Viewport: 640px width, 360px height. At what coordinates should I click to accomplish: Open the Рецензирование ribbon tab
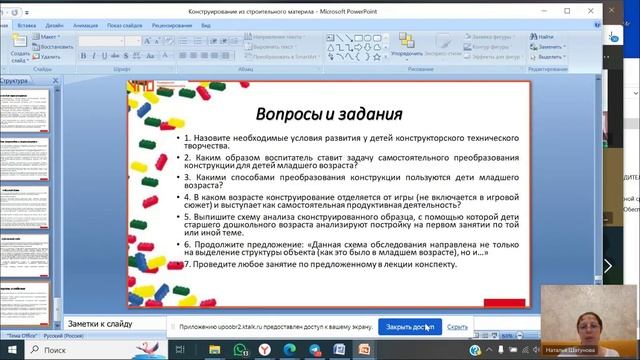pyautogui.click(x=172, y=25)
